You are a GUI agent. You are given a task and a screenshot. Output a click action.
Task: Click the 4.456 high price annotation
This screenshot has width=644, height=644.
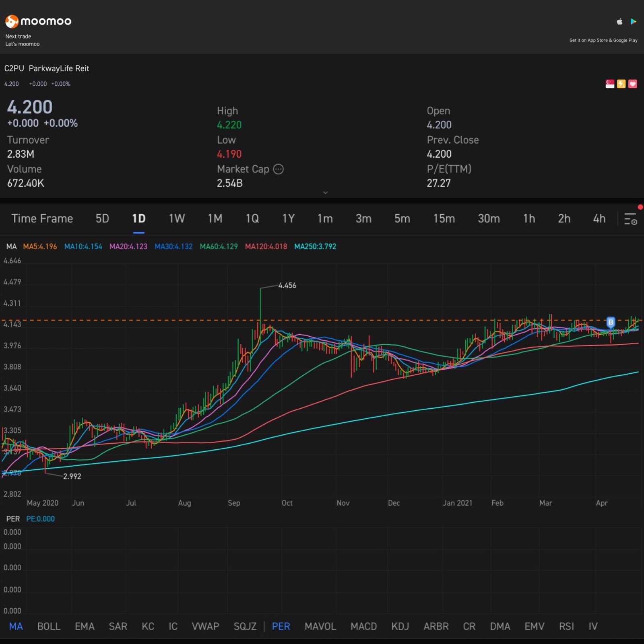287,285
